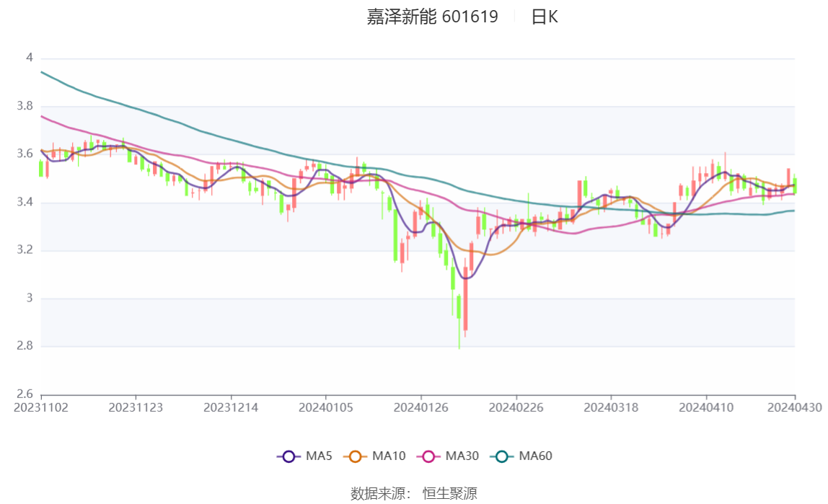Click the 恒生聚源 data source text
The image size is (828, 504).
449,493
